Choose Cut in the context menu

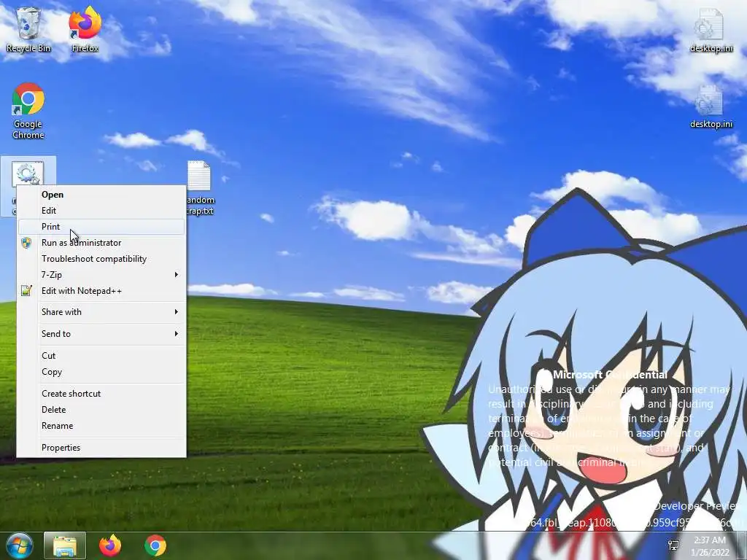pos(101,356)
